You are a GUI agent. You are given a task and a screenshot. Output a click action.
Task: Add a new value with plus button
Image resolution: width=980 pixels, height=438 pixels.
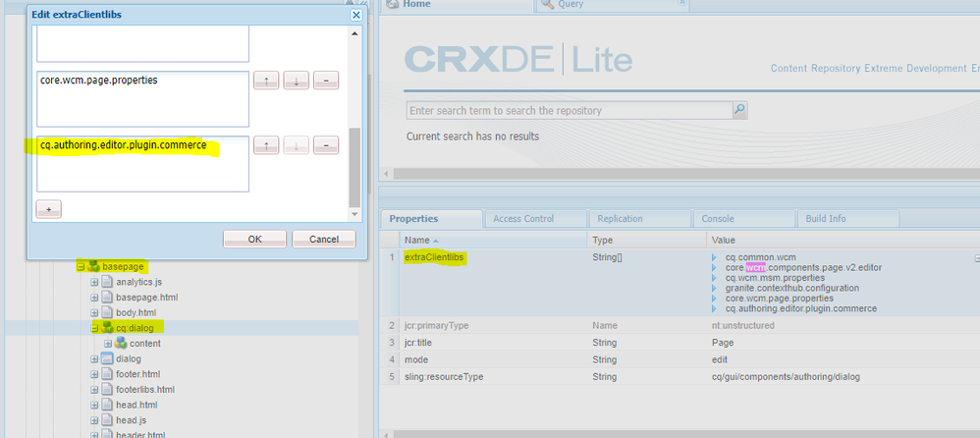tap(49, 209)
